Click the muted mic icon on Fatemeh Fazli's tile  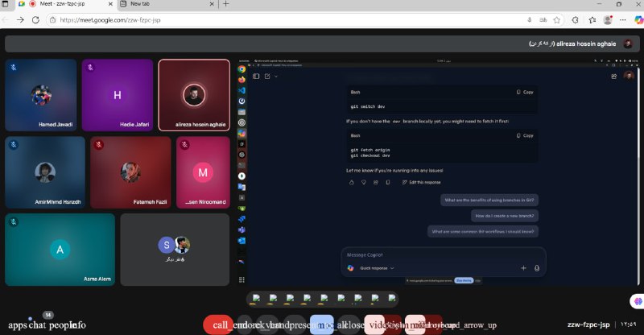tap(98, 145)
